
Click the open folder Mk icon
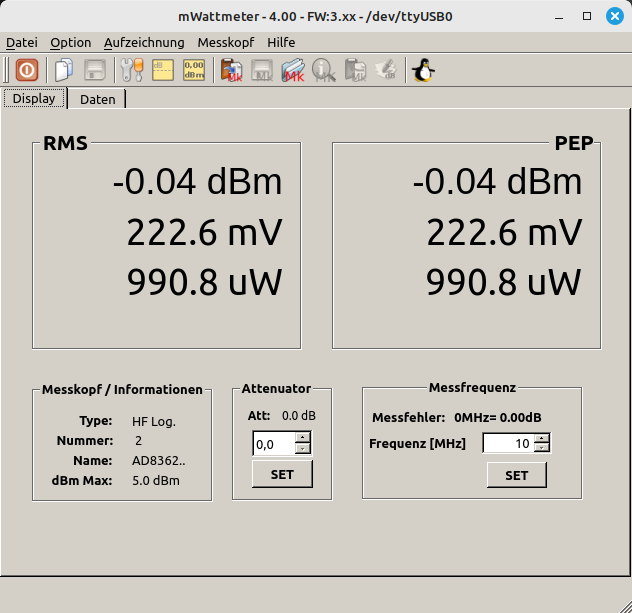(292, 70)
